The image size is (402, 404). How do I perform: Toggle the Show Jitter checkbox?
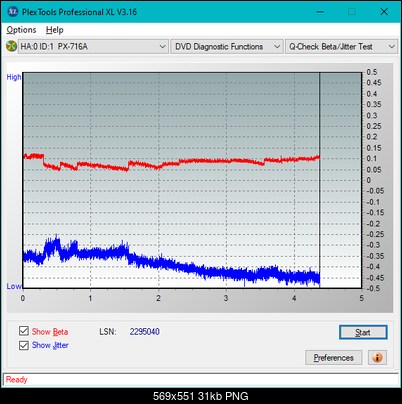24,345
